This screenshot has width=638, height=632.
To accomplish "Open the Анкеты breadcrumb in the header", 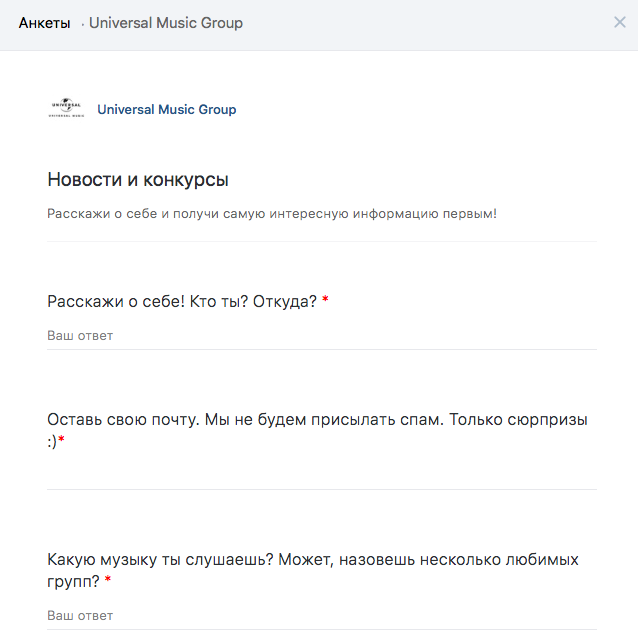I will pos(44,23).
